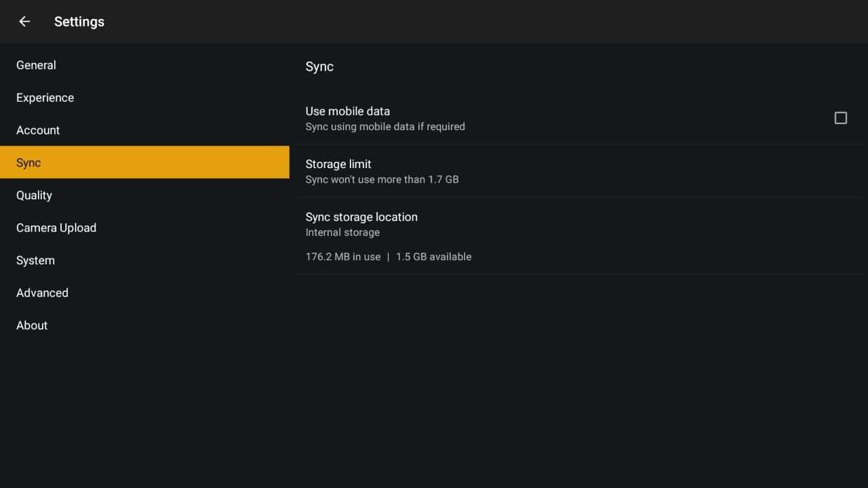868x488 pixels.
Task: Switch to Experience settings
Action: click(x=45, y=98)
